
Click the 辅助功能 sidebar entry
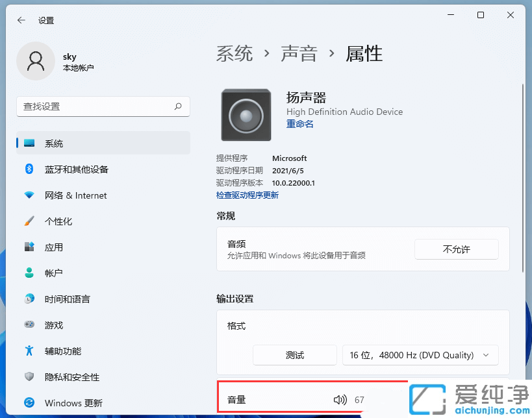[x=64, y=351]
